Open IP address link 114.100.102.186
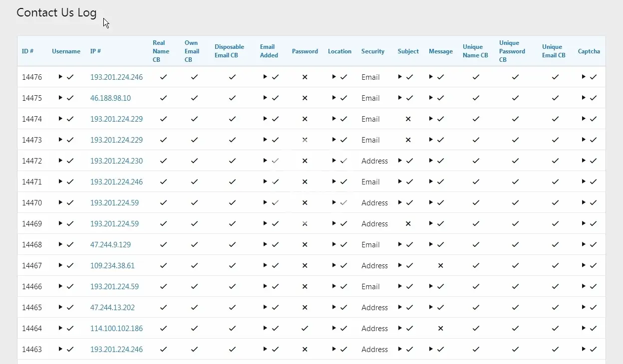623x364 pixels. pos(116,329)
